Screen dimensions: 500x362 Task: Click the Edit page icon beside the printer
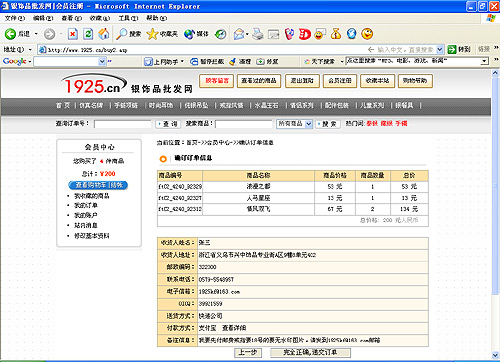tap(274, 34)
